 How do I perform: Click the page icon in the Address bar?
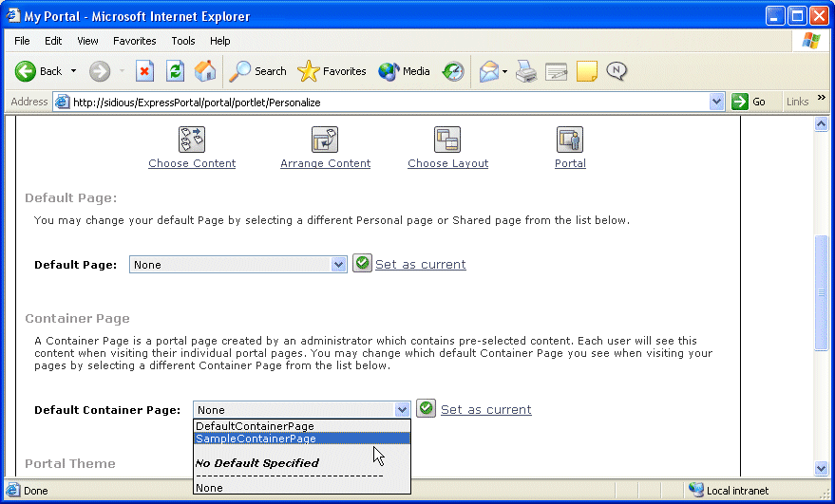point(63,102)
